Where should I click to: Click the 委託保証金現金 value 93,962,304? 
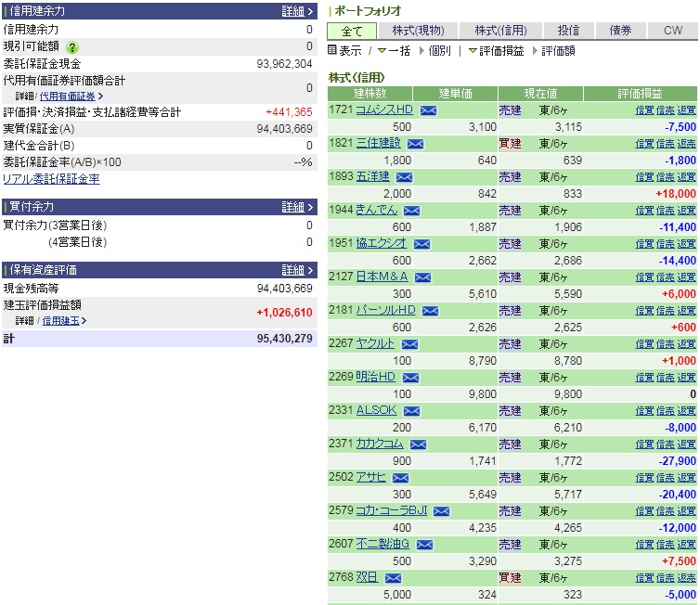tap(284, 64)
